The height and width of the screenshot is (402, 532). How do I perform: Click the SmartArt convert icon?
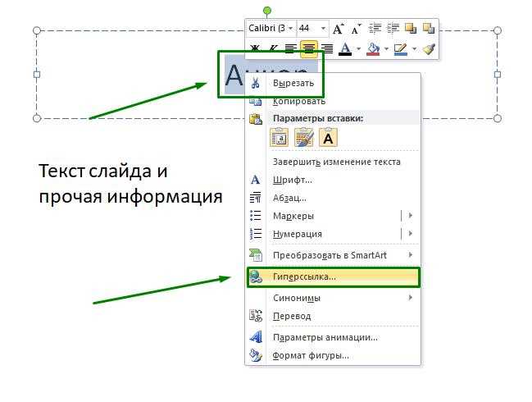(256, 255)
